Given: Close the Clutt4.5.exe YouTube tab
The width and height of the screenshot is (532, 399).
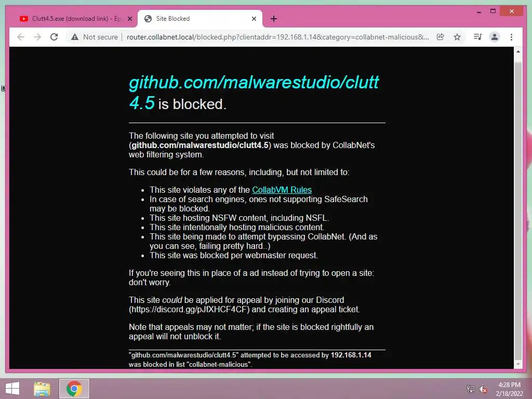Looking at the screenshot, I should pyautogui.click(x=129, y=19).
